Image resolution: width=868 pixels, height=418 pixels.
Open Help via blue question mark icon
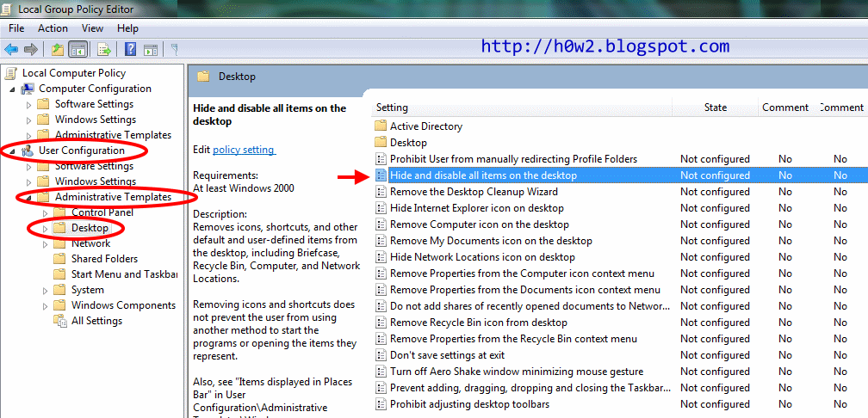coord(131,50)
